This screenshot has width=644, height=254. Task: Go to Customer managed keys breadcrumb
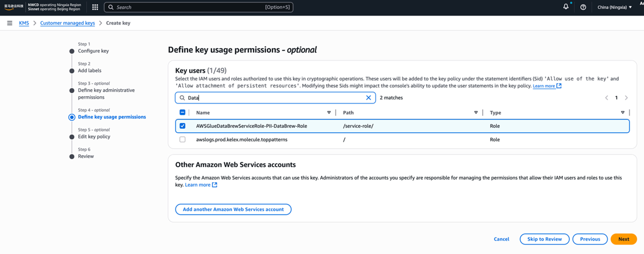pyautogui.click(x=68, y=23)
